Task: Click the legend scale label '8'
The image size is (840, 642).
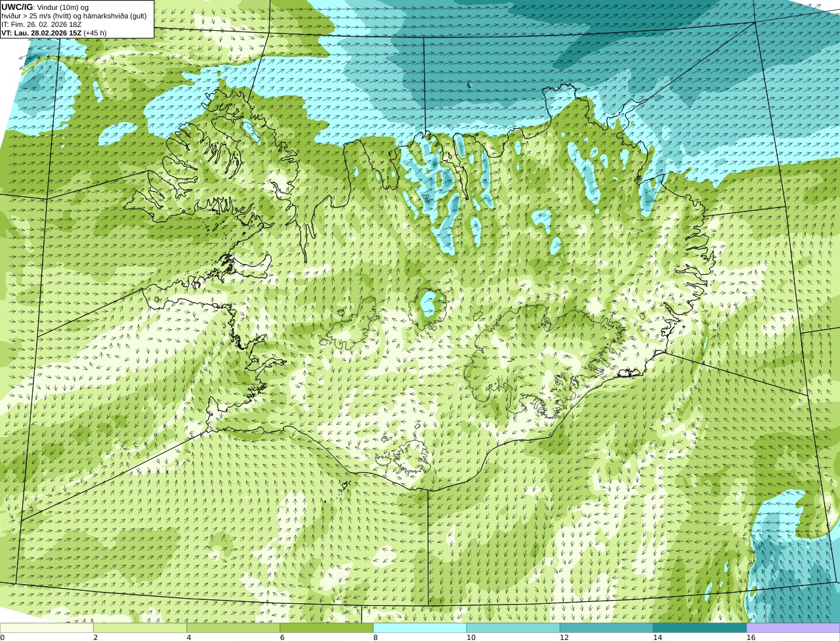Action: pyautogui.click(x=376, y=637)
